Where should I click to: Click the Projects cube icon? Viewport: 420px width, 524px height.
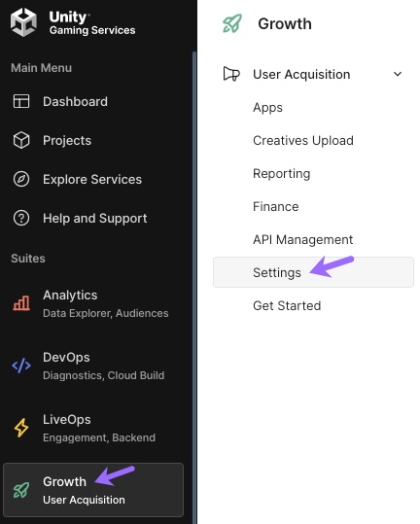tap(21, 140)
